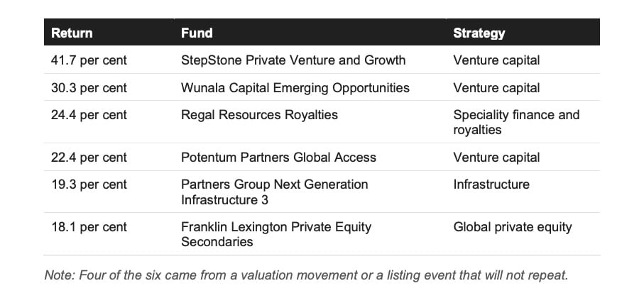Select StepStone Private Venture and Growth
The height and width of the screenshot is (298, 644).
293,60
